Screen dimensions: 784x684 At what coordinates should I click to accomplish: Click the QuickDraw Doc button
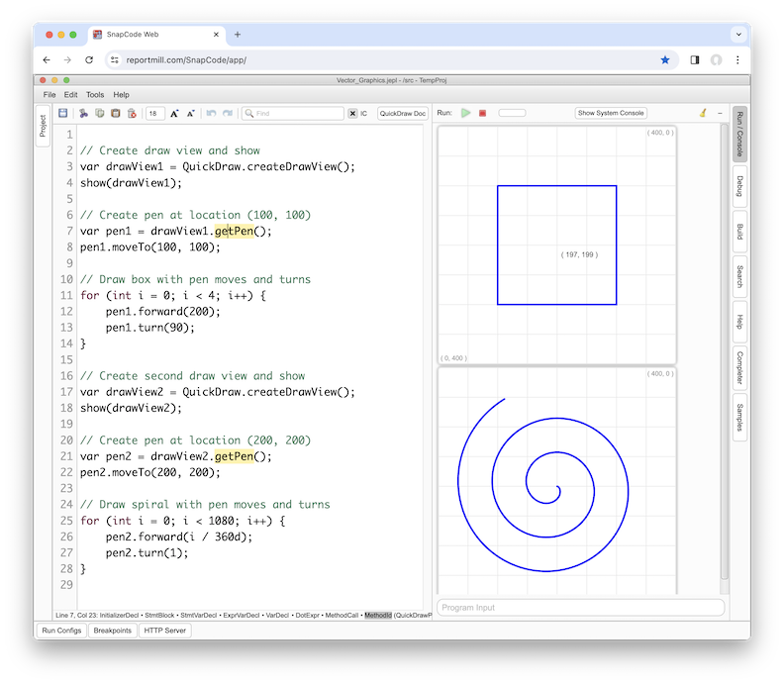tap(403, 114)
